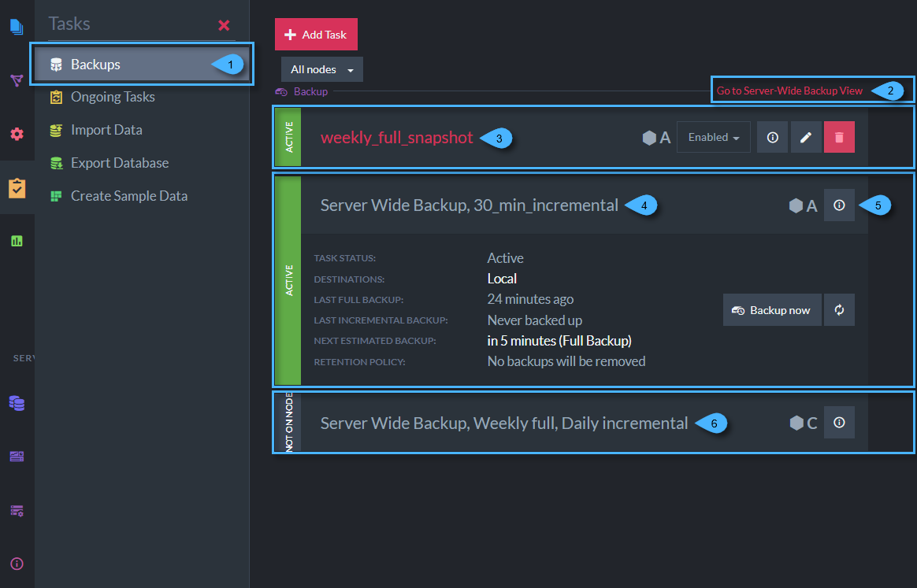Screen dimensions: 917x588
Task: Click node A tag on 30_min_incremental
Action: [x=803, y=205]
